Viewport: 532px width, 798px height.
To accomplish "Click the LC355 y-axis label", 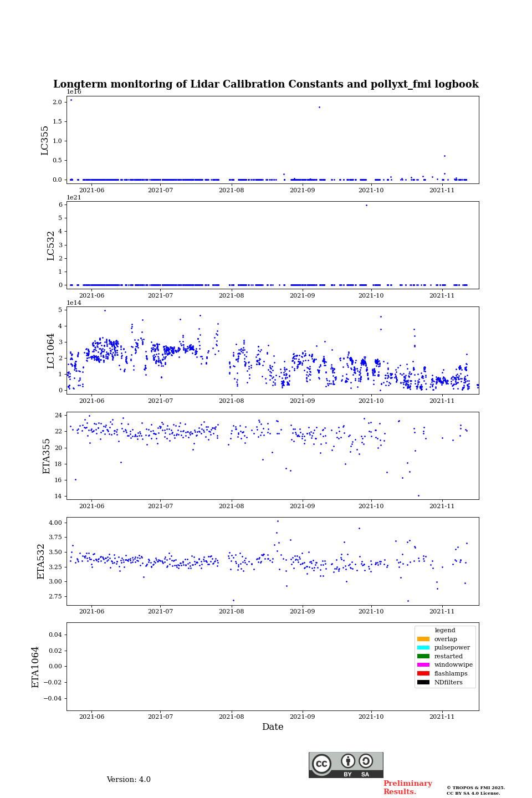I will 45,140.
